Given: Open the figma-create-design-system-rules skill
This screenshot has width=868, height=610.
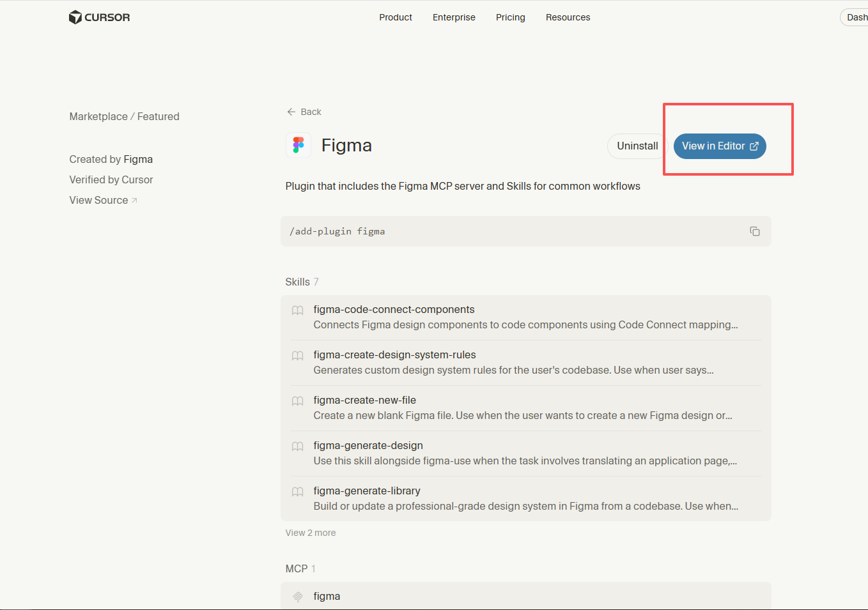Looking at the screenshot, I should coord(526,363).
